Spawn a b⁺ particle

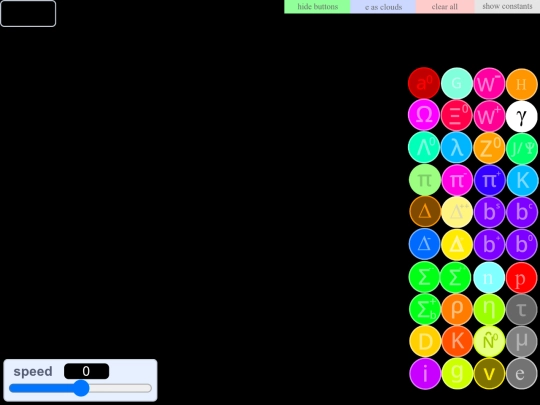[490, 245]
